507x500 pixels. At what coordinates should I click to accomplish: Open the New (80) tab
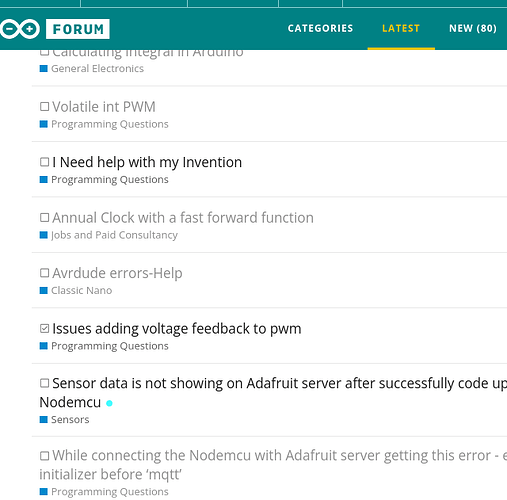click(x=473, y=28)
